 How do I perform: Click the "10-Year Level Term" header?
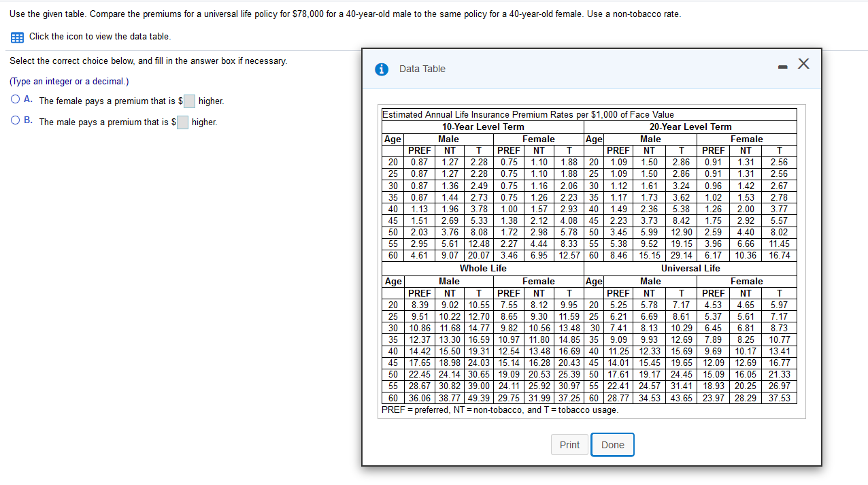click(482, 127)
